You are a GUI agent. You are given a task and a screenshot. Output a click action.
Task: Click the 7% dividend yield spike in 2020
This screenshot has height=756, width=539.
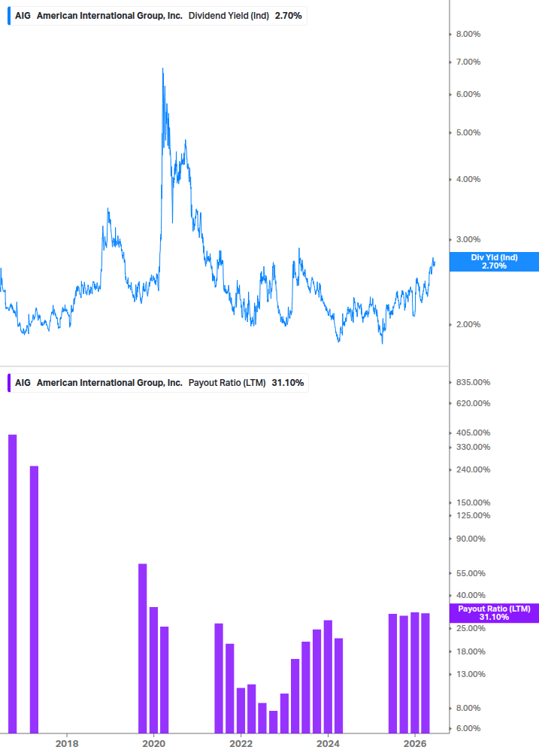click(x=163, y=71)
